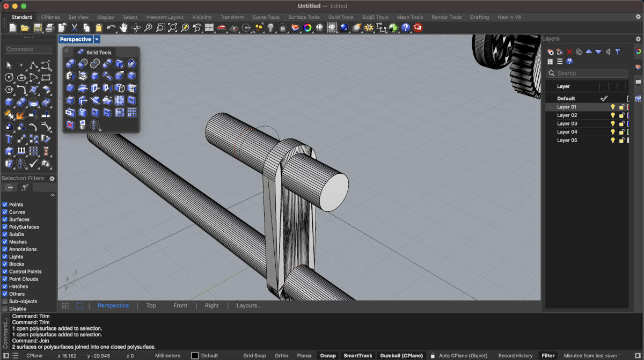Open the Layouts... viewport menu
This screenshot has height=360, width=644.
click(x=249, y=306)
